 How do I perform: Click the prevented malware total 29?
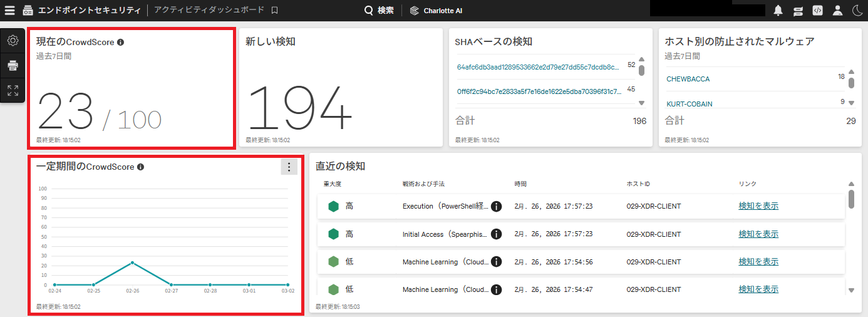[850, 121]
